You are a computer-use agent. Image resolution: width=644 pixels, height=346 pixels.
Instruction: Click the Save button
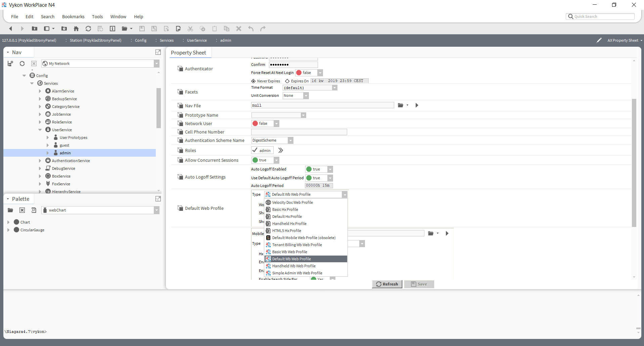[x=419, y=284]
